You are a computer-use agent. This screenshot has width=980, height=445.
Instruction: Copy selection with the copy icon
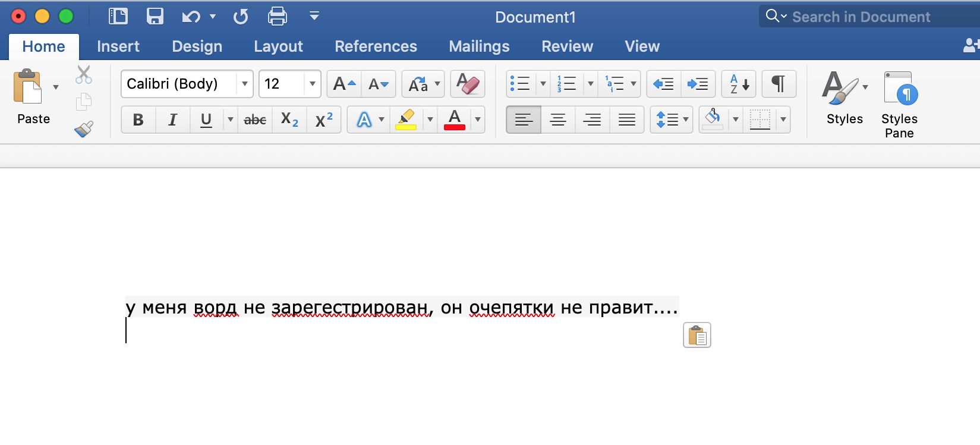84,102
